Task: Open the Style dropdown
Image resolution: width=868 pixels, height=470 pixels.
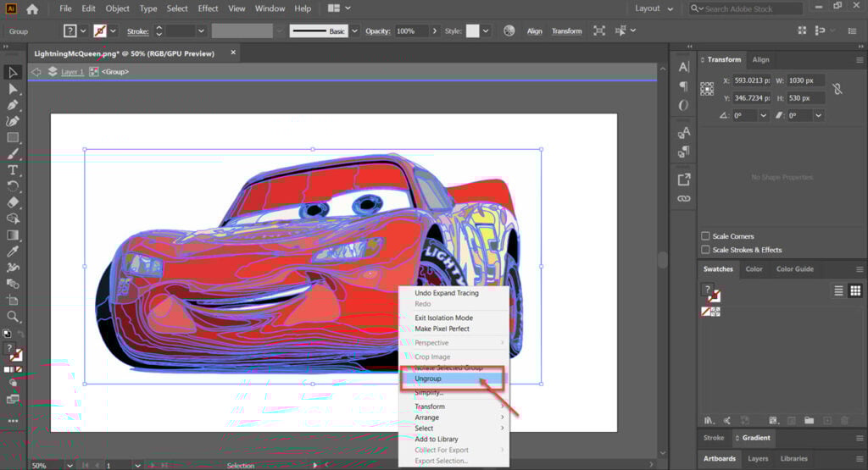Action: point(486,31)
